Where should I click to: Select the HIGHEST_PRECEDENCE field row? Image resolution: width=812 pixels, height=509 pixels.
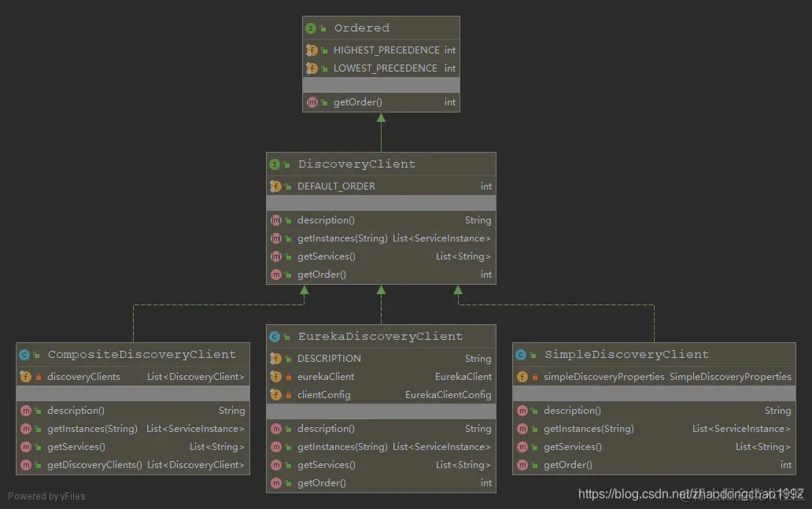click(x=381, y=50)
